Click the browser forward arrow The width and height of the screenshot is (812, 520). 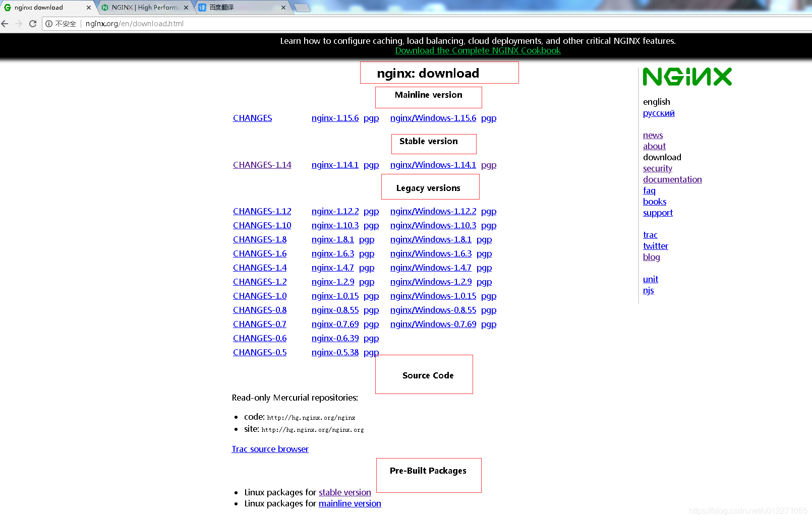pyautogui.click(x=19, y=24)
